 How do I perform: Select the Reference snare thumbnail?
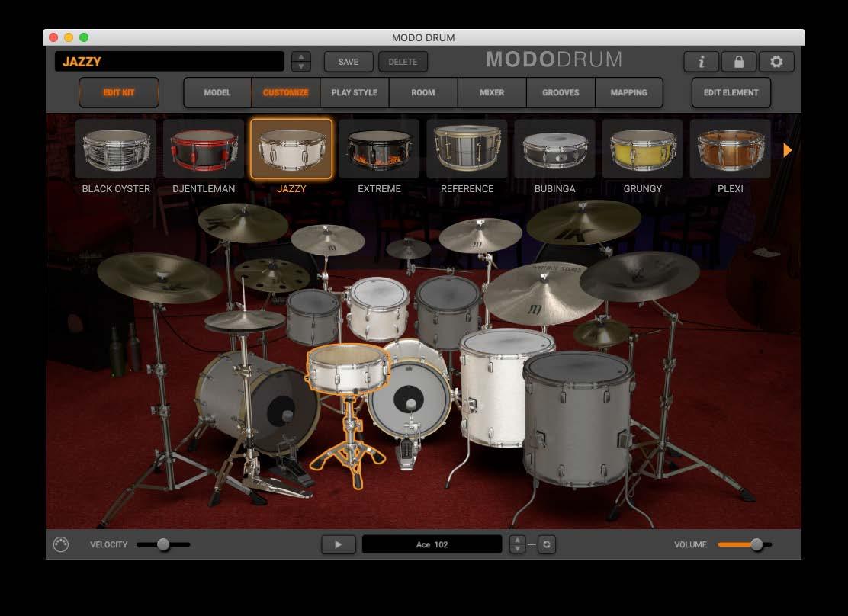pos(467,149)
